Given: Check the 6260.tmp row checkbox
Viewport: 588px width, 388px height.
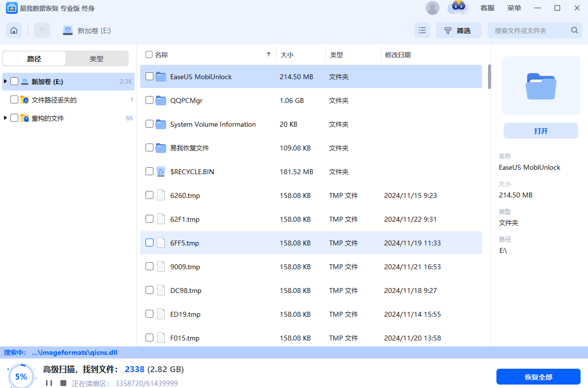Looking at the screenshot, I should 149,195.
